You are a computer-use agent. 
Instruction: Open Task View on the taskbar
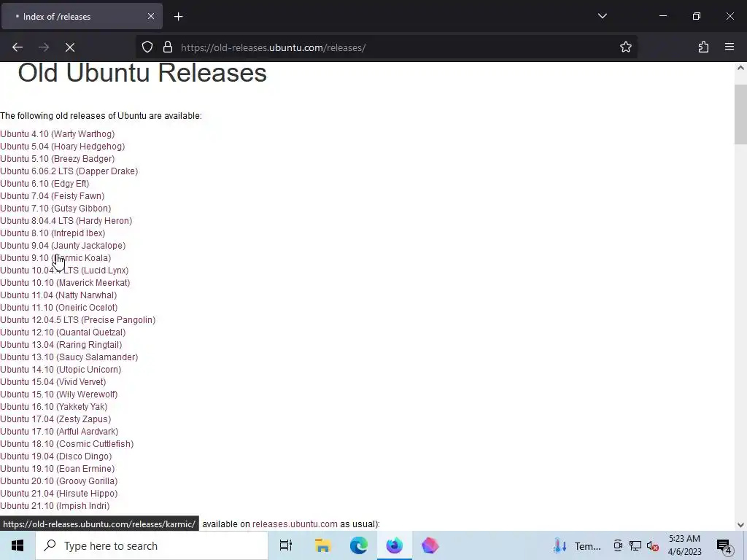tap(286, 545)
